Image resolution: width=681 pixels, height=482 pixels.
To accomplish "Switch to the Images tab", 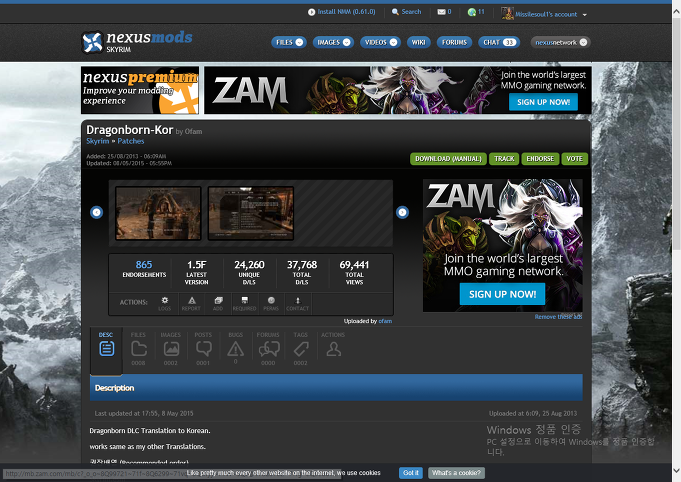I will pos(171,349).
